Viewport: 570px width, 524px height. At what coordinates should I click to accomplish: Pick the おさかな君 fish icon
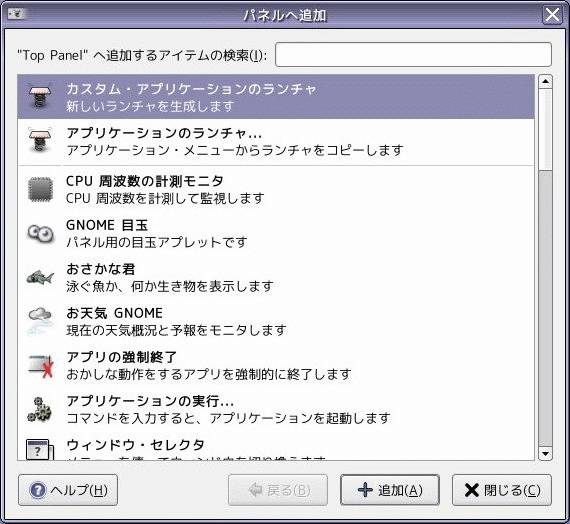(40, 278)
